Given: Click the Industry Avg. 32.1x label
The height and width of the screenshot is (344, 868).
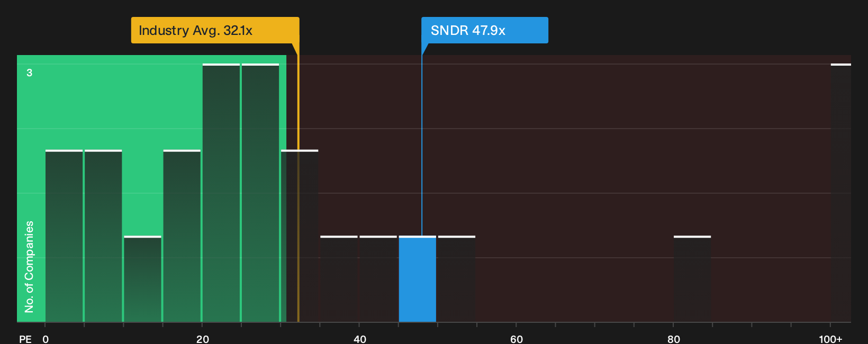Looking at the screenshot, I should pos(215,30).
